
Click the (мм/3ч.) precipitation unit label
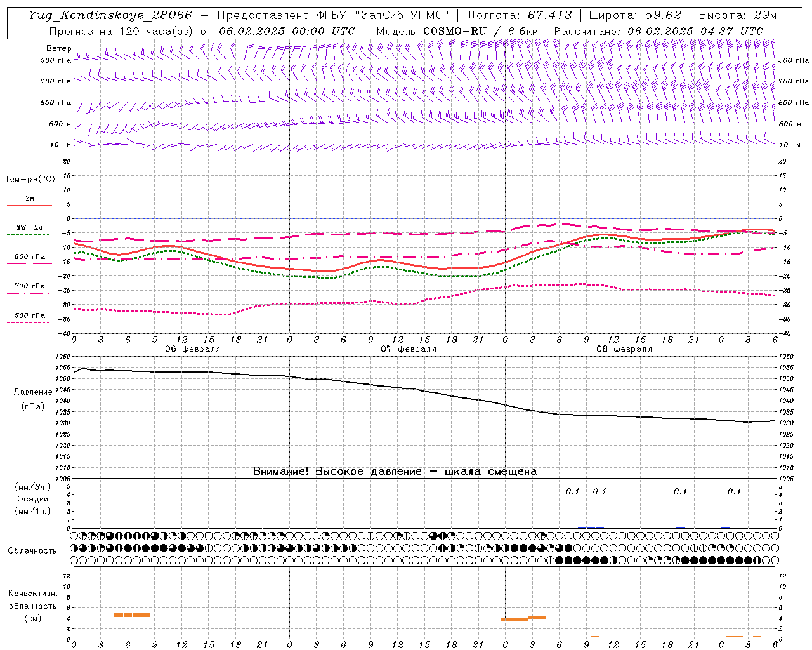pyautogui.click(x=33, y=487)
